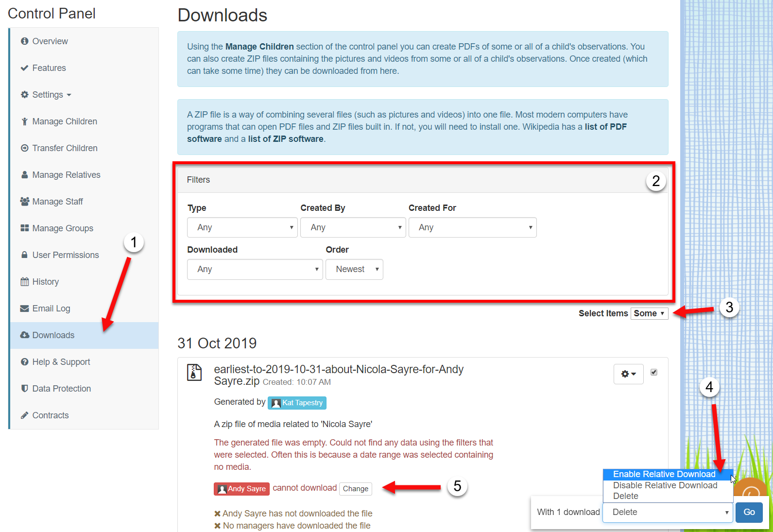Screen dimensions: 773x532
Task: Click the Andy Sayre user tag
Action: tap(241, 489)
